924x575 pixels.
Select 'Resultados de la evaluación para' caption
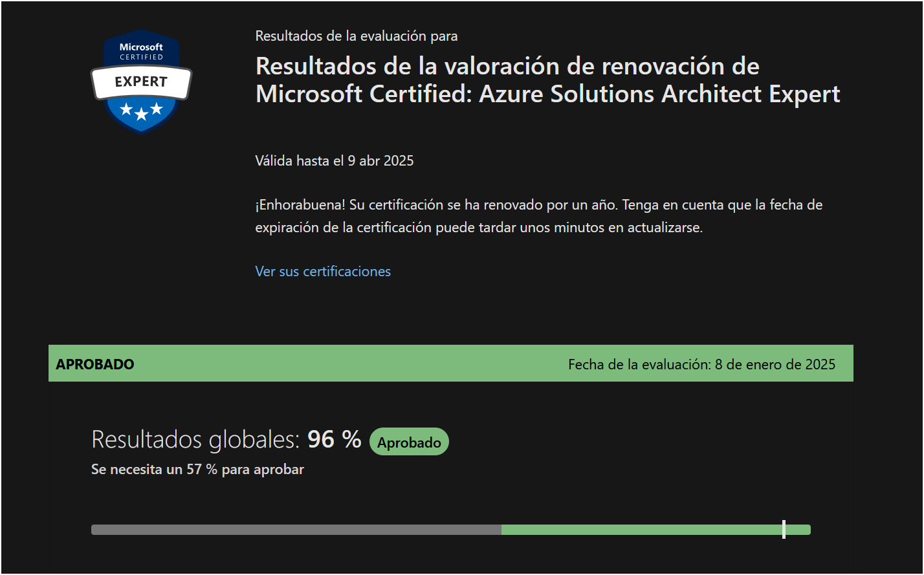[x=357, y=36]
